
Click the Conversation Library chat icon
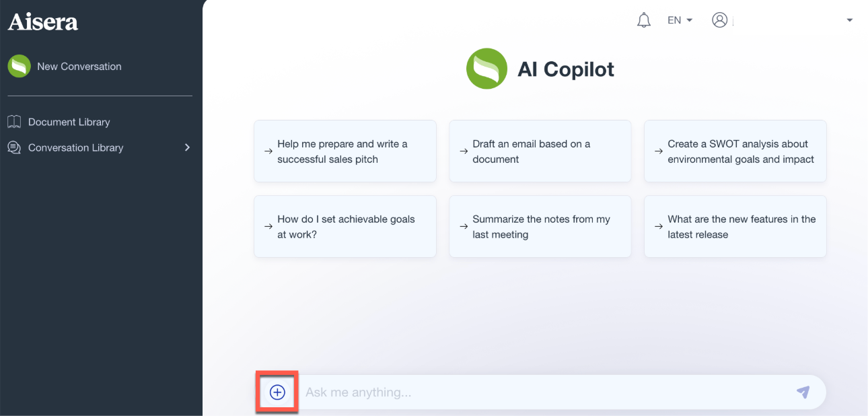[x=14, y=147]
